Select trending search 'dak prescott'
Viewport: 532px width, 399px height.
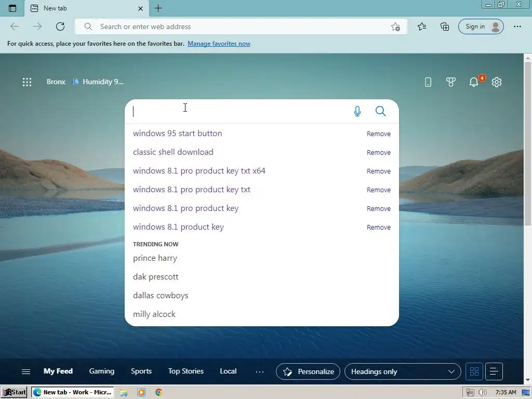pos(156,277)
